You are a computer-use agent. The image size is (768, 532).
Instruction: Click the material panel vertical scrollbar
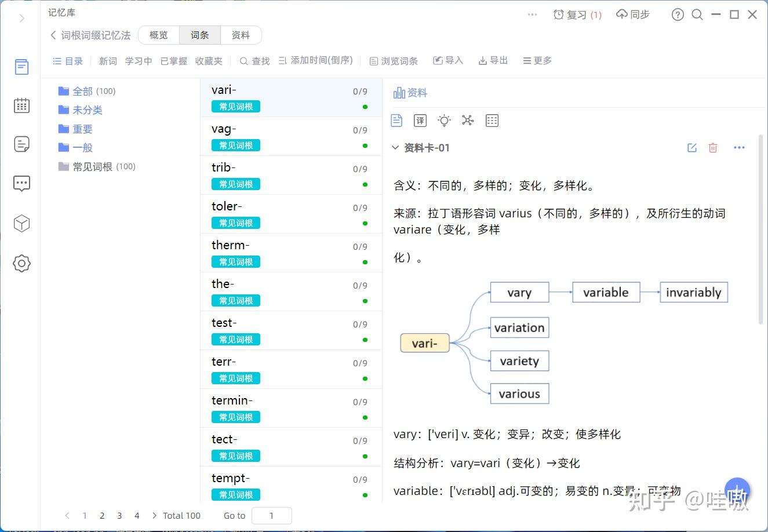tap(760, 229)
